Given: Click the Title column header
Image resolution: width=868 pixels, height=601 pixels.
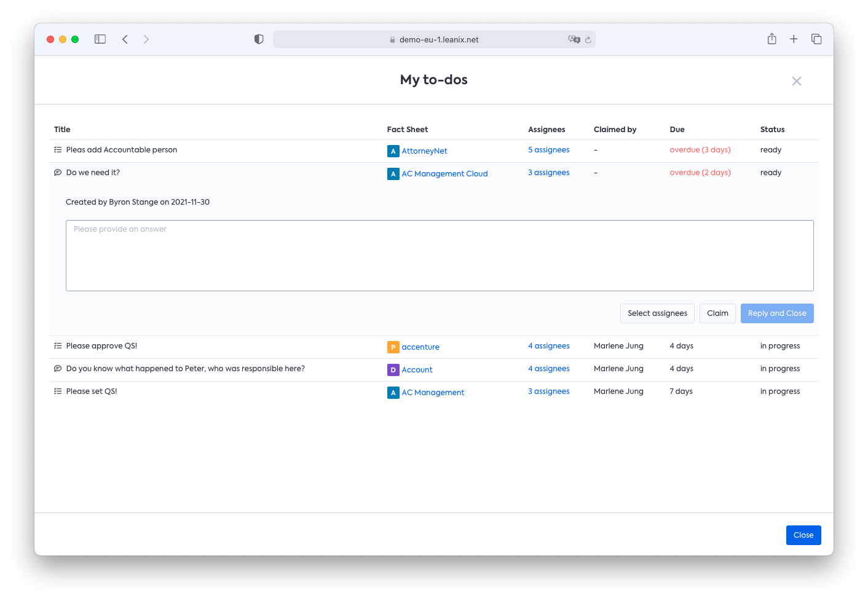Looking at the screenshot, I should click(x=62, y=130).
